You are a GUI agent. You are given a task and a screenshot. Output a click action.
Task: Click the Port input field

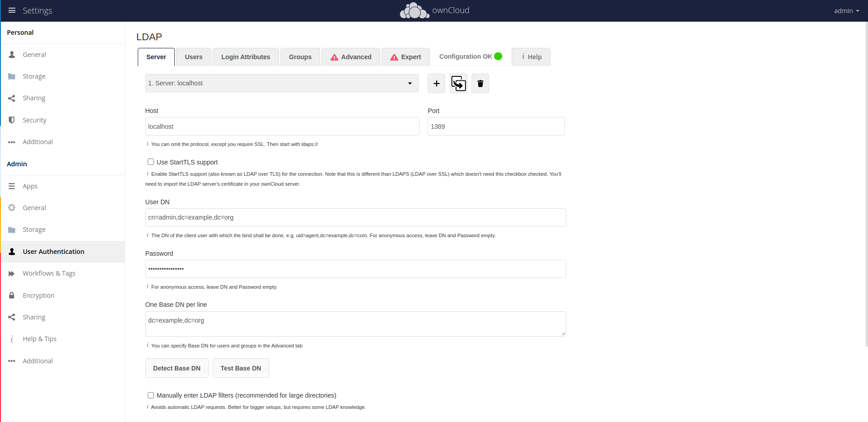point(496,127)
